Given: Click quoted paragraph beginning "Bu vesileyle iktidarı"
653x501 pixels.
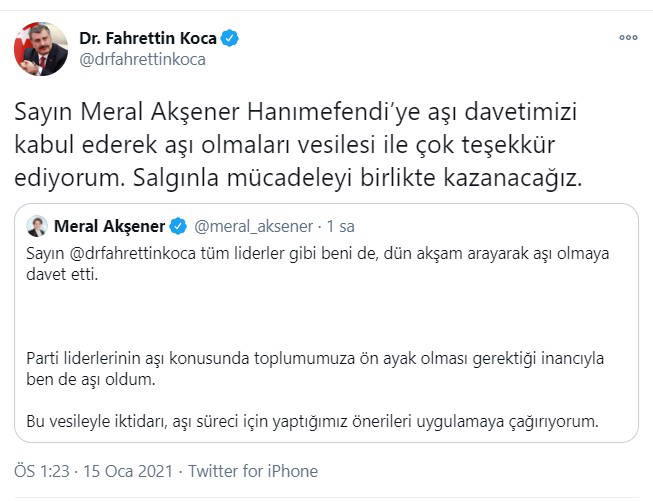Looking at the screenshot, I should tap(312, 421).
